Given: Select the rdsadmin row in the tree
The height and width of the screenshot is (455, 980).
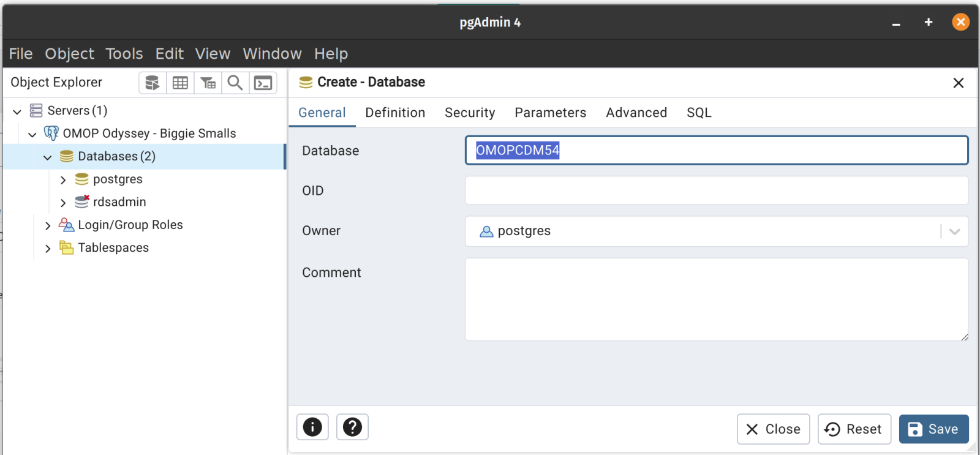Looking at the screenshot, I should 145,202.
